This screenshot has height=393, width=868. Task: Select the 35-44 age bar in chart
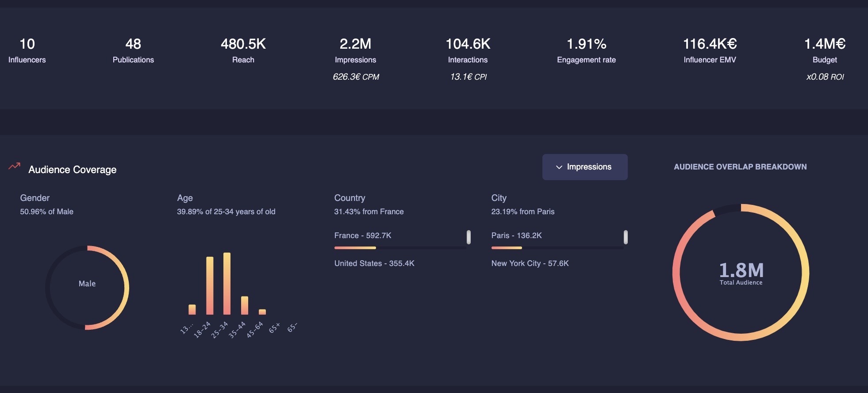point(245,305)
